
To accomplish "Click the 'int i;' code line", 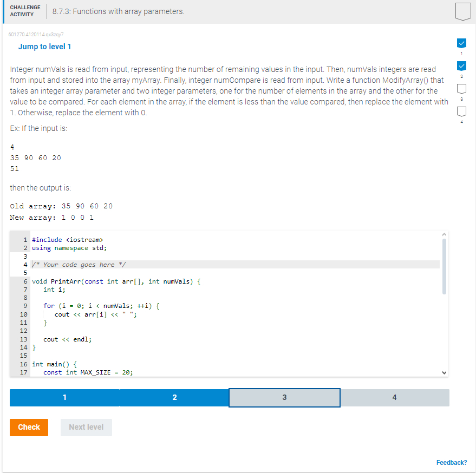I will [x=54, y=290].
